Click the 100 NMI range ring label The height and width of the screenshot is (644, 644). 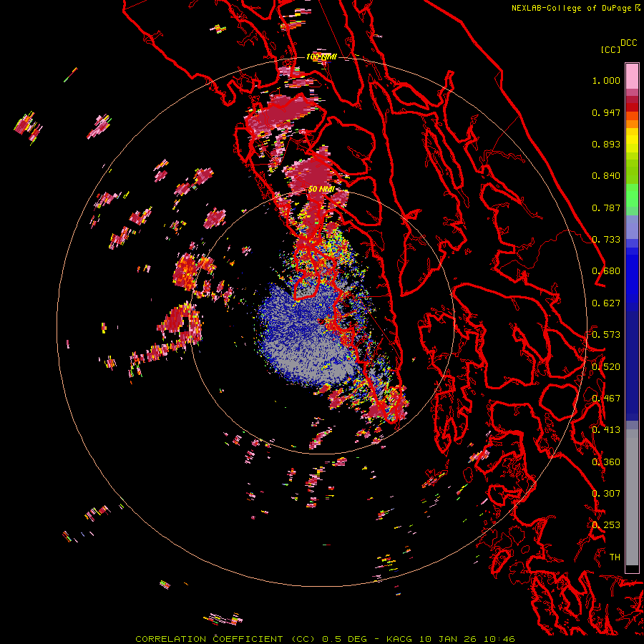(x=321, y=57)
